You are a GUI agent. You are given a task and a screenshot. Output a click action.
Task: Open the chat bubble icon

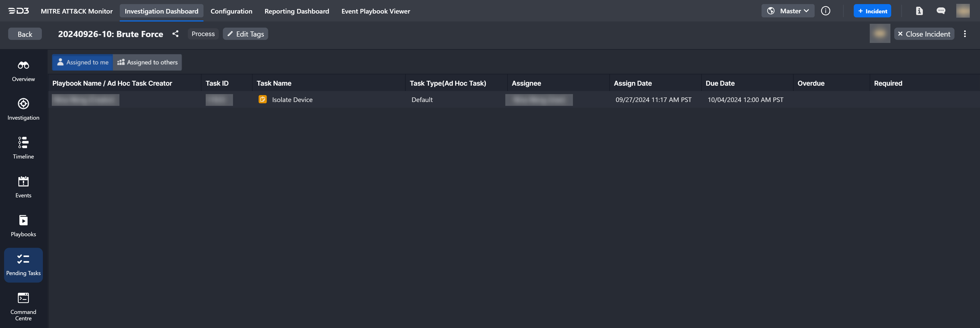click(940, 11)
